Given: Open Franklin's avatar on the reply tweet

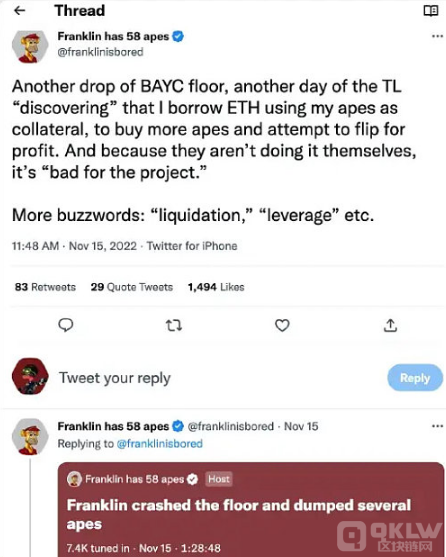Looking at the screenshot, I should click(30, 437).
